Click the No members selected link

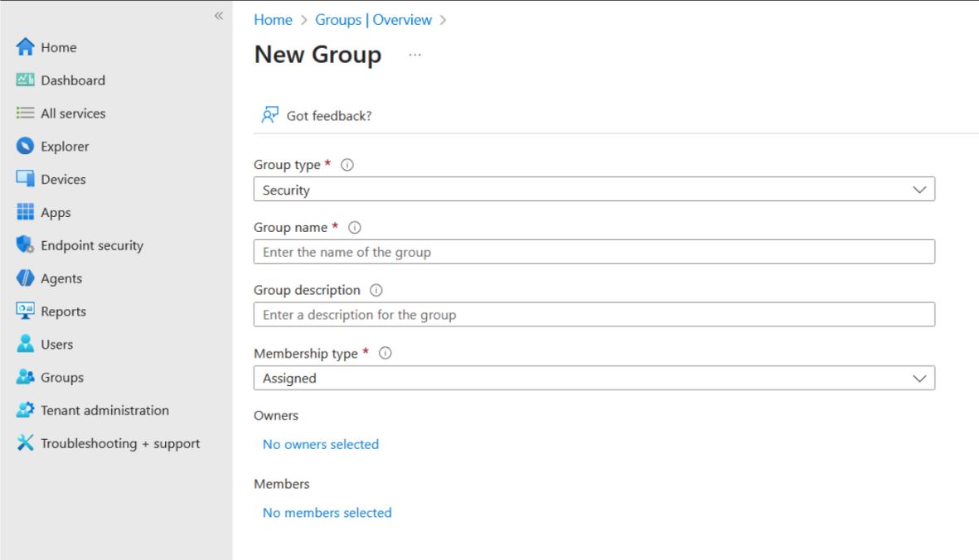[x=327, y=513]
